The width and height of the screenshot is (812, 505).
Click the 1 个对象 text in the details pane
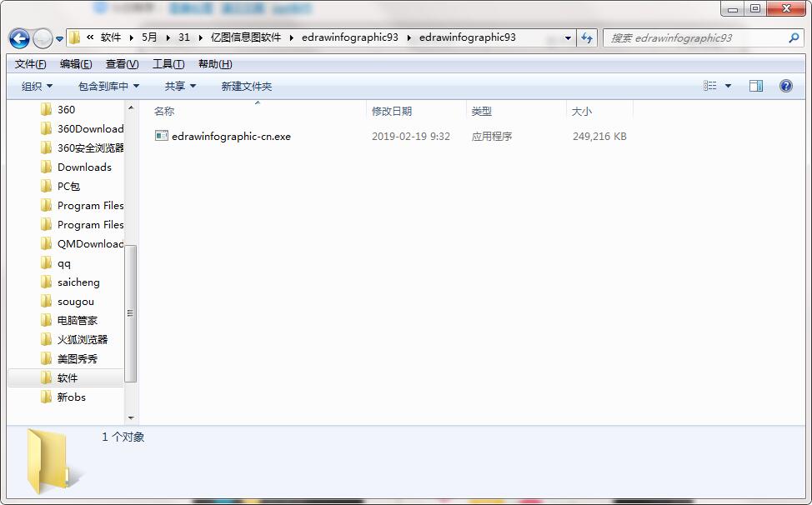coord(123,437)
